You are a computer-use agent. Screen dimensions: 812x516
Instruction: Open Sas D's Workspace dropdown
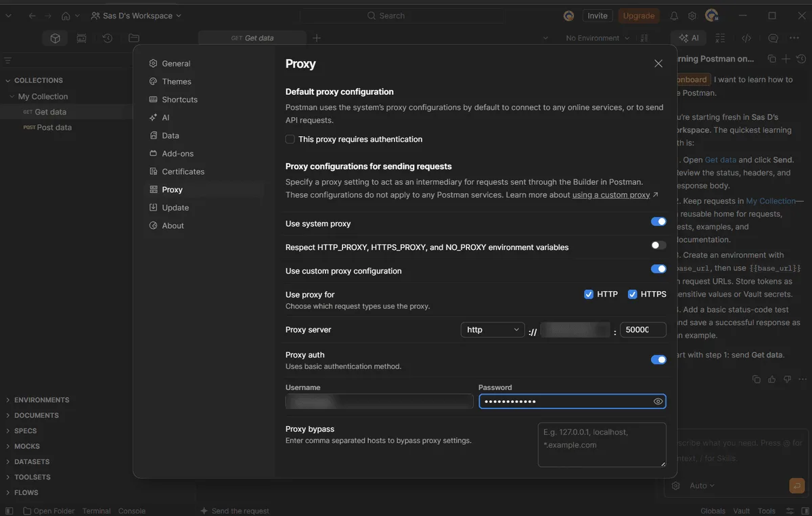coord(136,16)
